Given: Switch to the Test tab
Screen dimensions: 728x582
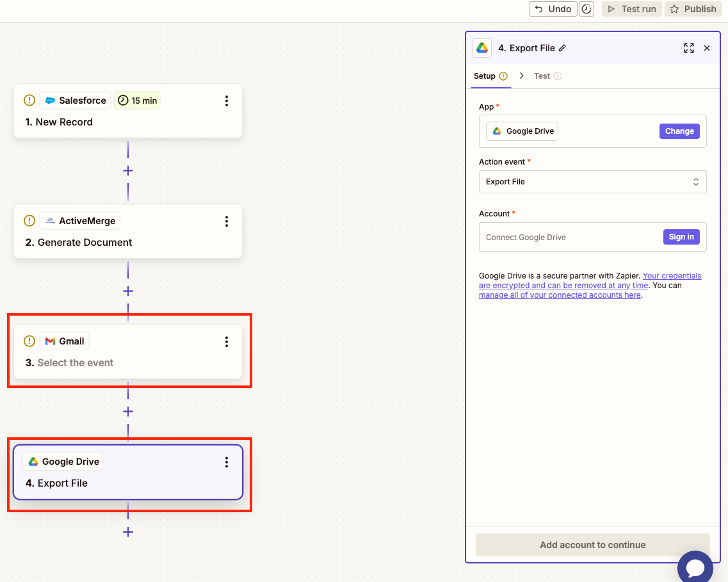Looking at the screenshot, I should tap(542, 76).
